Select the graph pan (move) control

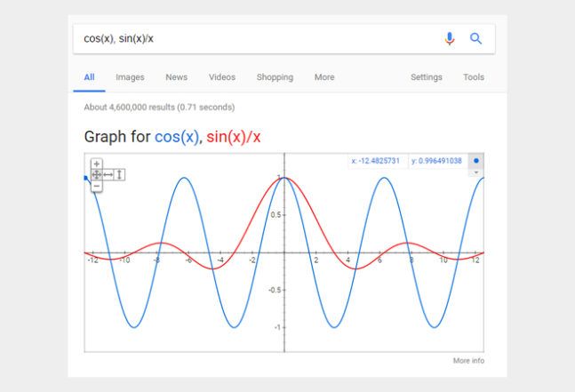[97, 175]
